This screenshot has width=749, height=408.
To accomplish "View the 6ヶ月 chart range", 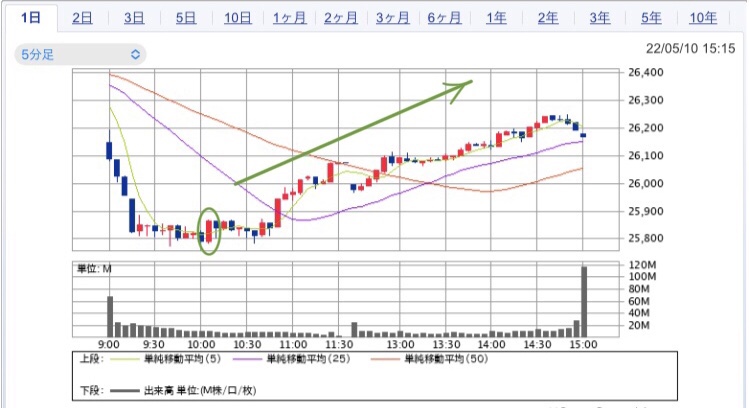I will pyautogui.click(x=444, y=18).
